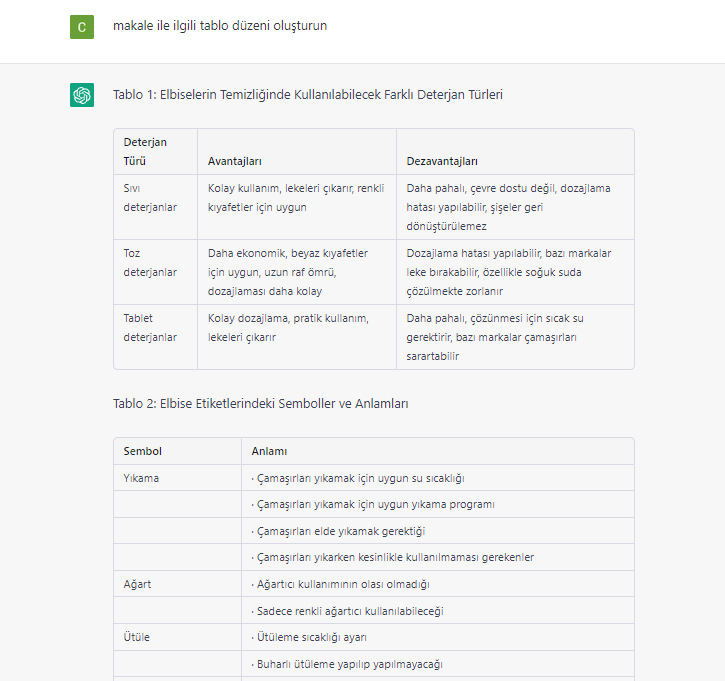Select the Sıvı deterjanlar row label
725x681 pixels.
click(x=150, y=198)
